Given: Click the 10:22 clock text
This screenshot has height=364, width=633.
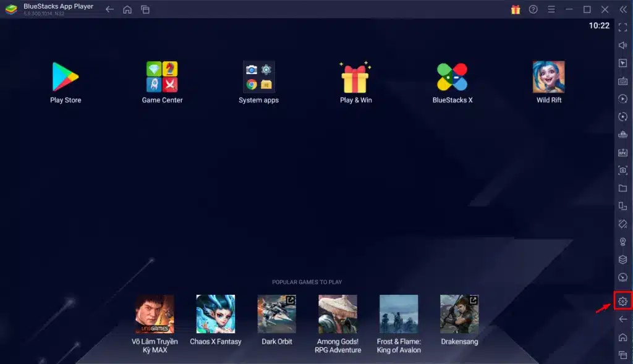Looking at the screenshot, I should point(599,26).
